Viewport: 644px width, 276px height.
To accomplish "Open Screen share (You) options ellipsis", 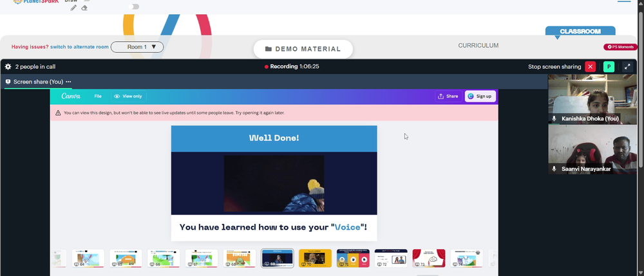I will [x=68, y=82].
